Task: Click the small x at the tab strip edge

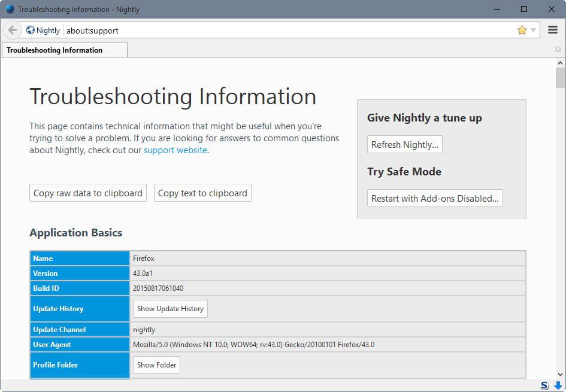Action: coord(559,47)
